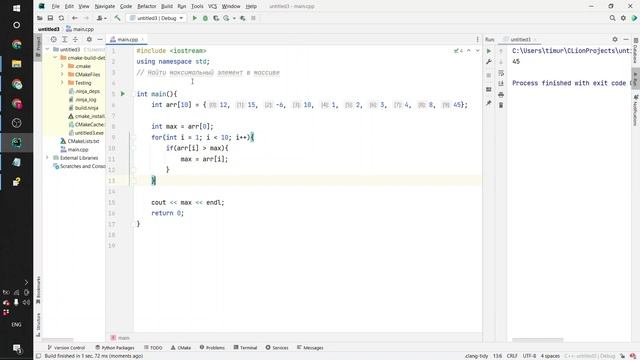Close the main.cpp editor tab
The height and width of the screenshot is (360, 640).
(143, 39)
